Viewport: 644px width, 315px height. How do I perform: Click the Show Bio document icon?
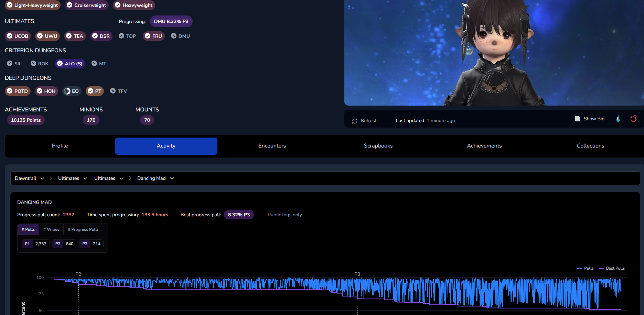click(x=578, y=119)
